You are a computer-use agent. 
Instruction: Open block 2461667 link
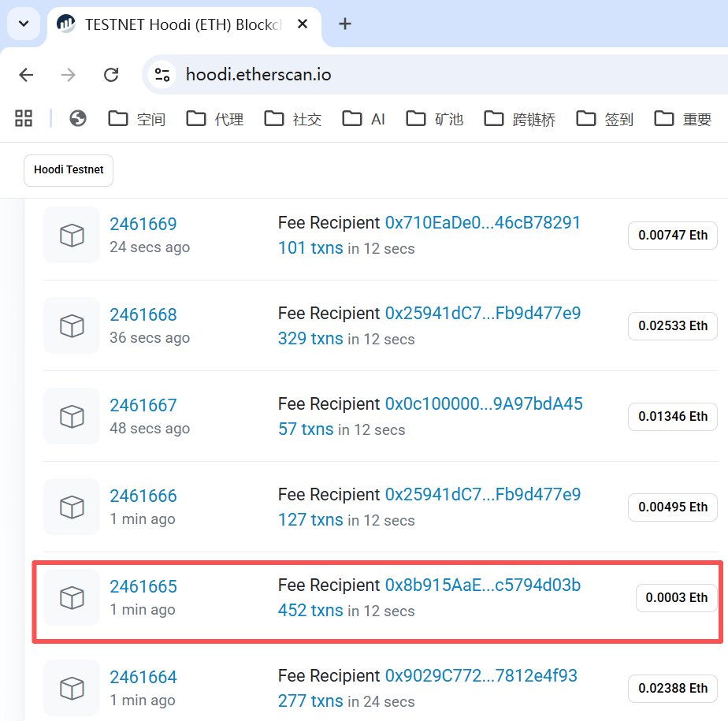coord(143,405)
